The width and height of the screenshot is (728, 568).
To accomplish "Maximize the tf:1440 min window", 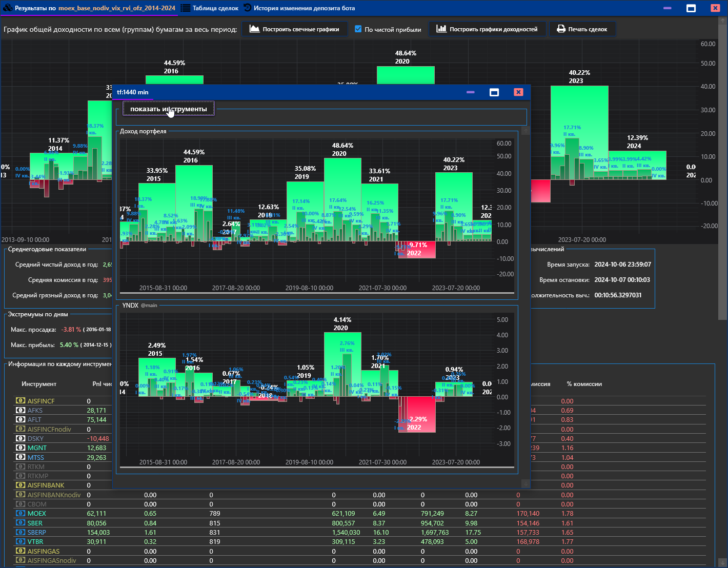I will point(494,92).
